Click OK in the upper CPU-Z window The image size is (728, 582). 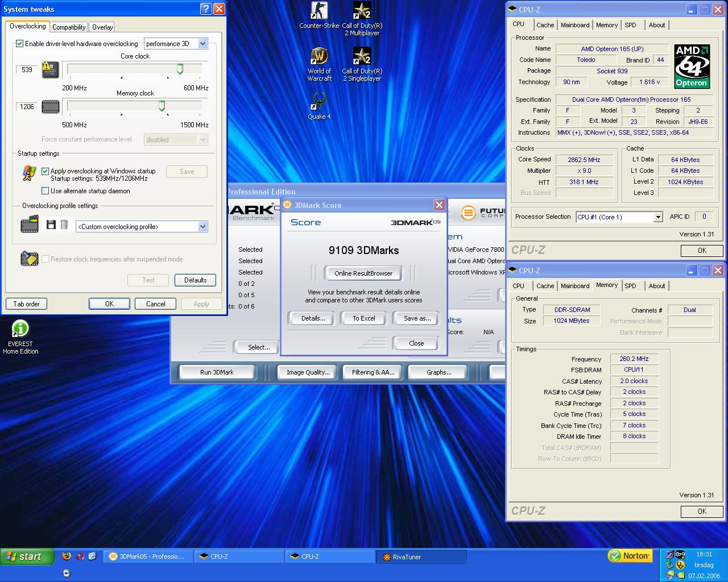click(702, 251)
